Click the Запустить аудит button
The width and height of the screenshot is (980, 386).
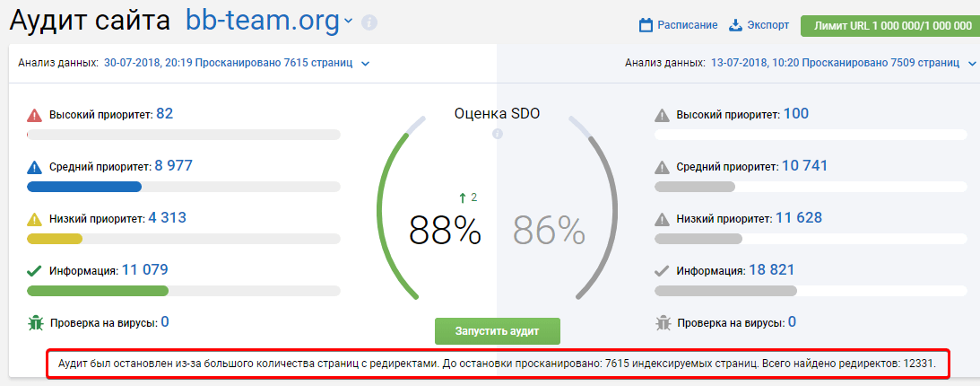pos(498,331)
